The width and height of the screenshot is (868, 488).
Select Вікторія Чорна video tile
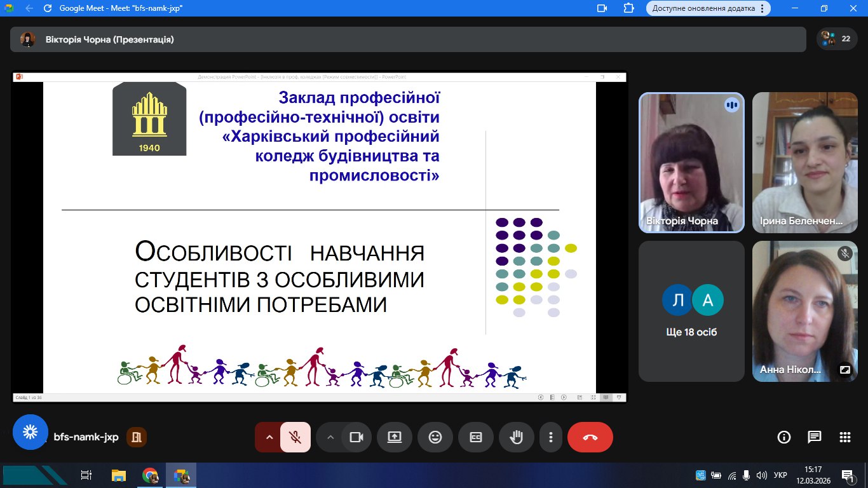[691, 162]
